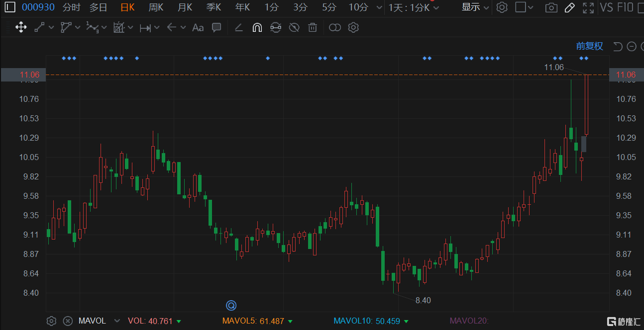This screenshot has width=644, height=330.
Task: Select the numbered wave pattern tool
Action: point(93,27)
